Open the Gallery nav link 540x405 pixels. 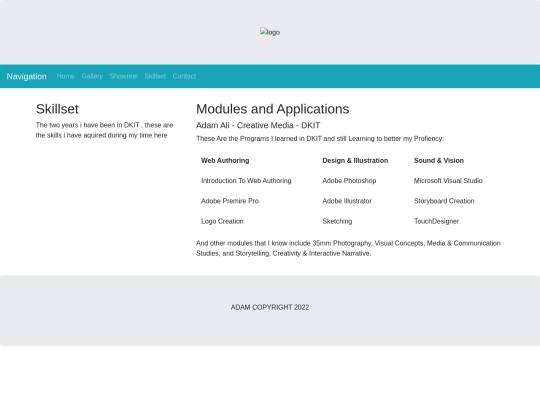(92, 76)
